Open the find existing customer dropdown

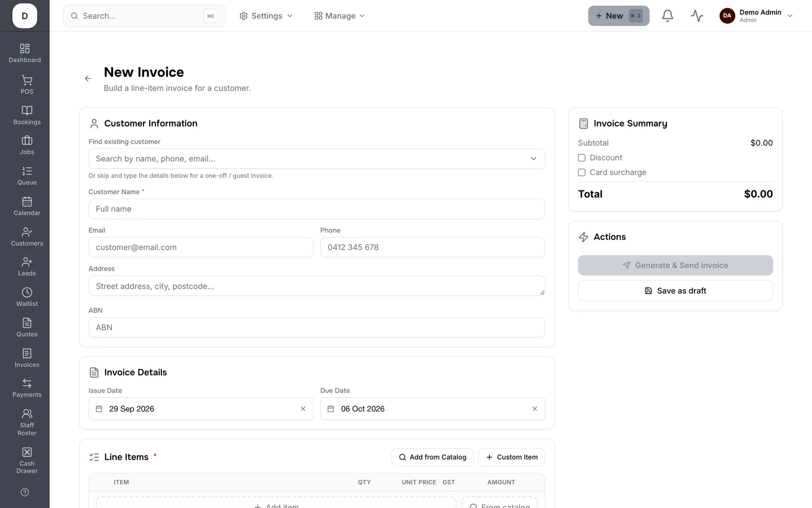pos(317,158)
